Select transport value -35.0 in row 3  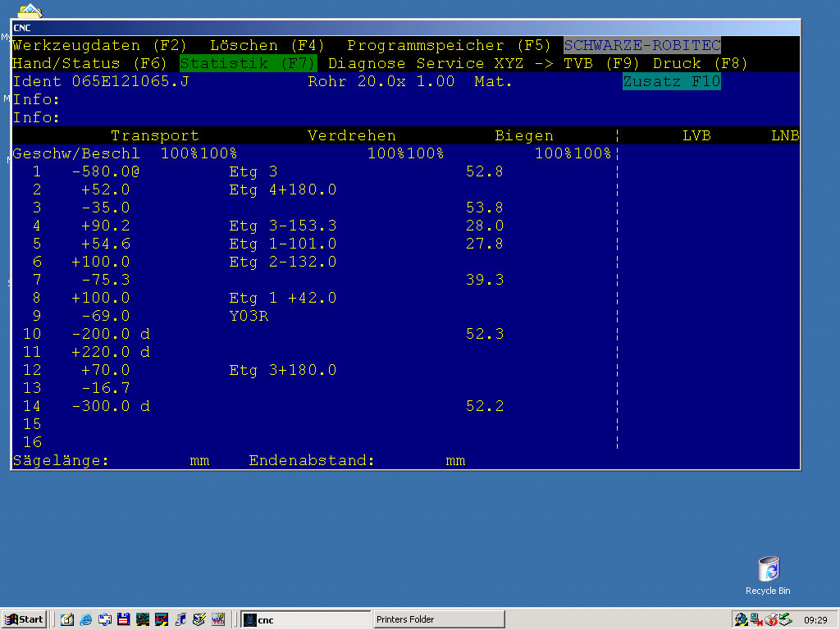point(106,208)
